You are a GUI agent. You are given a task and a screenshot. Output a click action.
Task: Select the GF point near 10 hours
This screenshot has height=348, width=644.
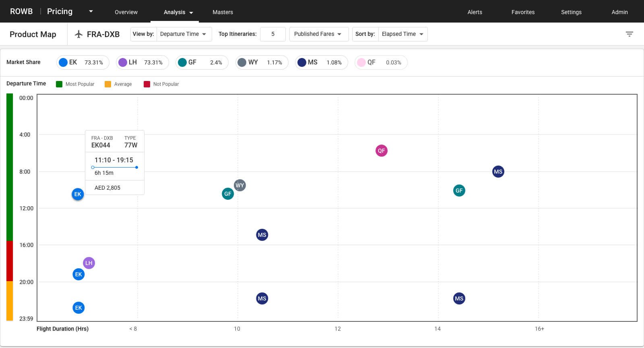click(228, 194)
